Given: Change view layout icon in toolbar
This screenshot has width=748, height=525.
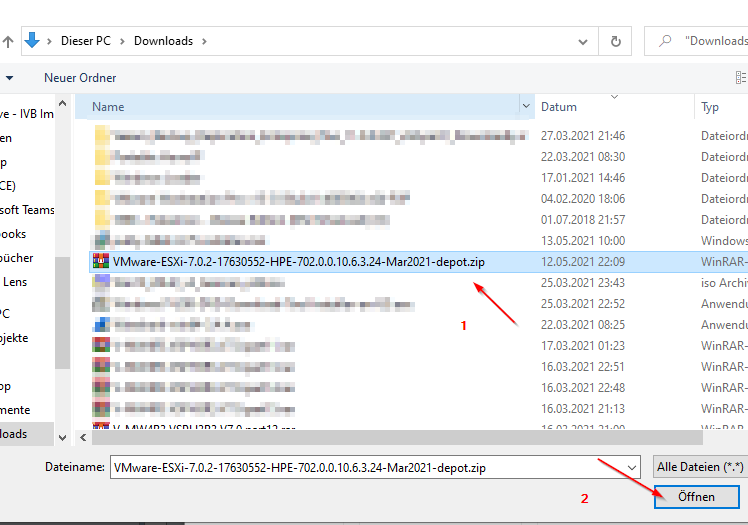Looking at the screenshot, I should coord(741,78).
